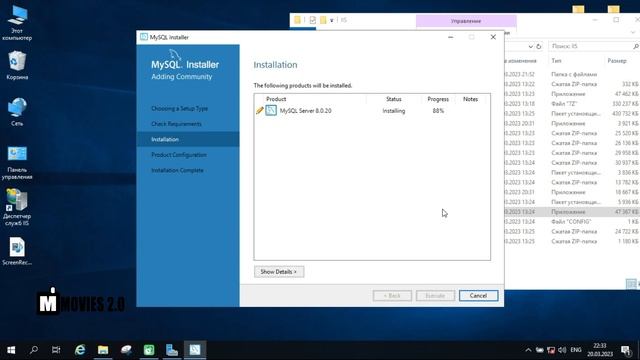Click the refresh icon in Explorer address bar
Screen dimensions: 640x360
pos(539,47)
